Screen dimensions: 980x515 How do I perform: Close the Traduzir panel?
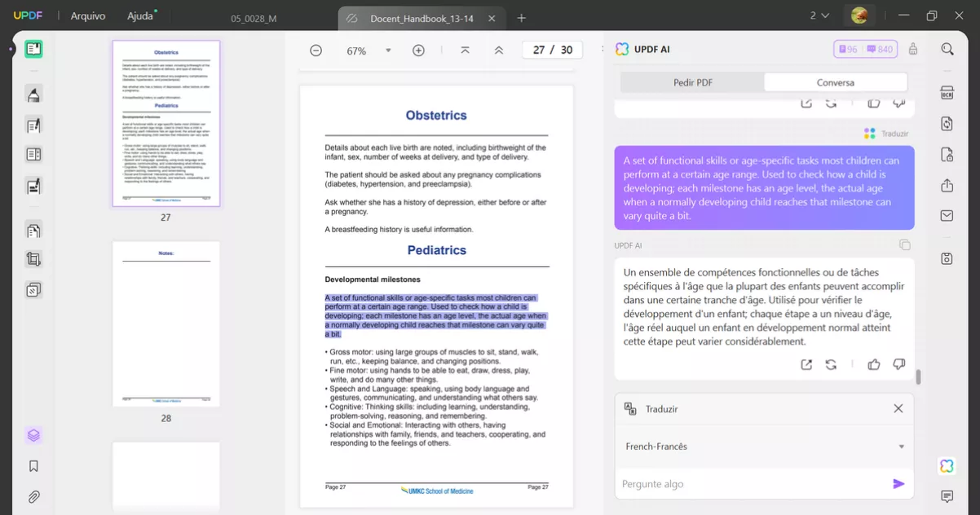(898, 408)
